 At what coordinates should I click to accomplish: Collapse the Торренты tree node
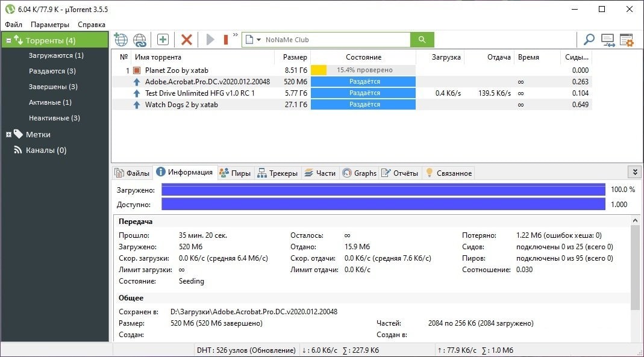point(9,40)
